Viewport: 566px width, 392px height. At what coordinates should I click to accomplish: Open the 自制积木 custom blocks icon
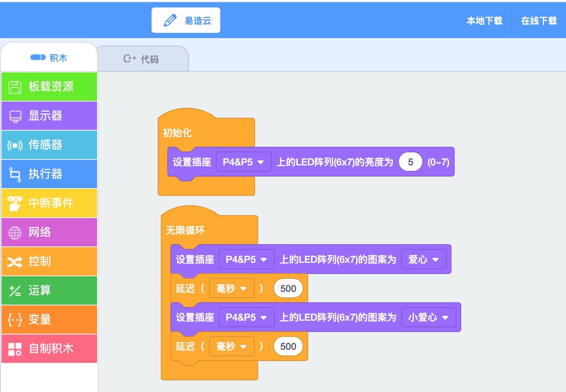(x=15, y=349)
